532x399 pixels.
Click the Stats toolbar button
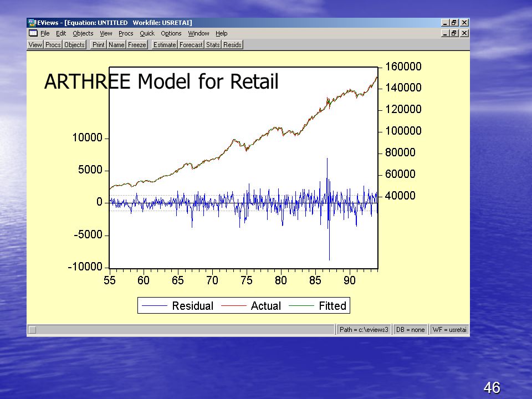click(x=213, y=45)
